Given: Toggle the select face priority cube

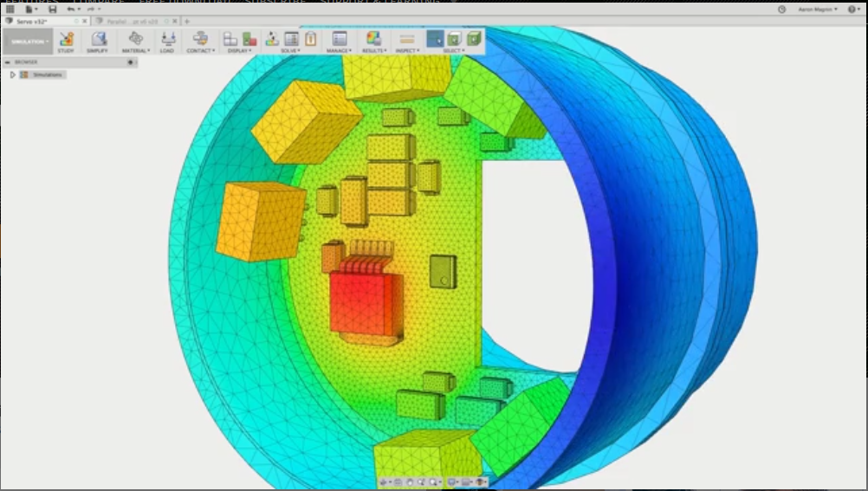Looking at the screenshot, I should 454,39.
